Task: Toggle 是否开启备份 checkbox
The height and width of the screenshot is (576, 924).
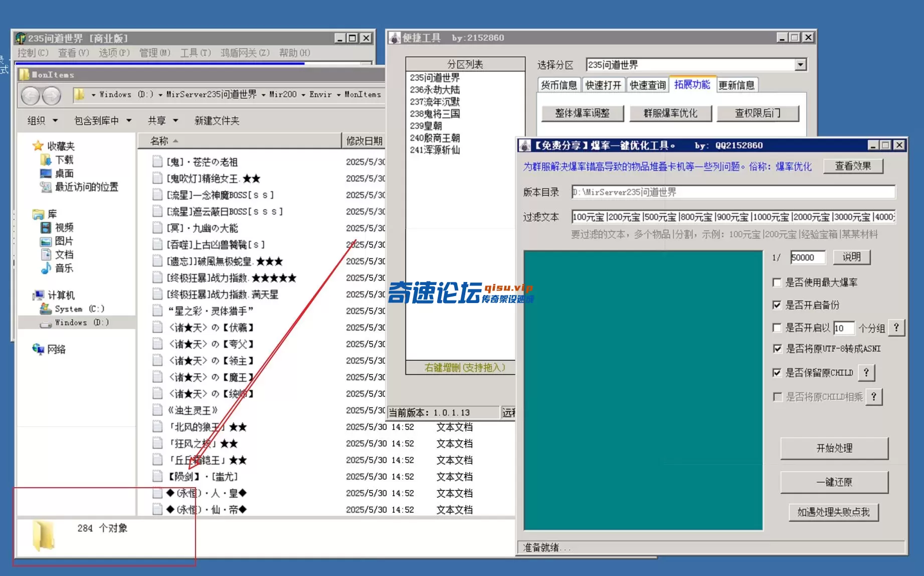Action: click(777, 305)
